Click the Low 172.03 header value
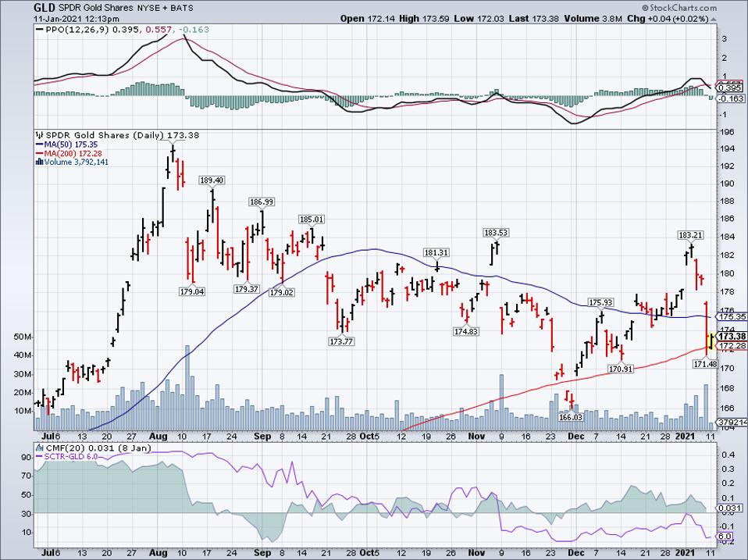Image resolution: width=748 pixels, height=560 pixels. point(480,19)
